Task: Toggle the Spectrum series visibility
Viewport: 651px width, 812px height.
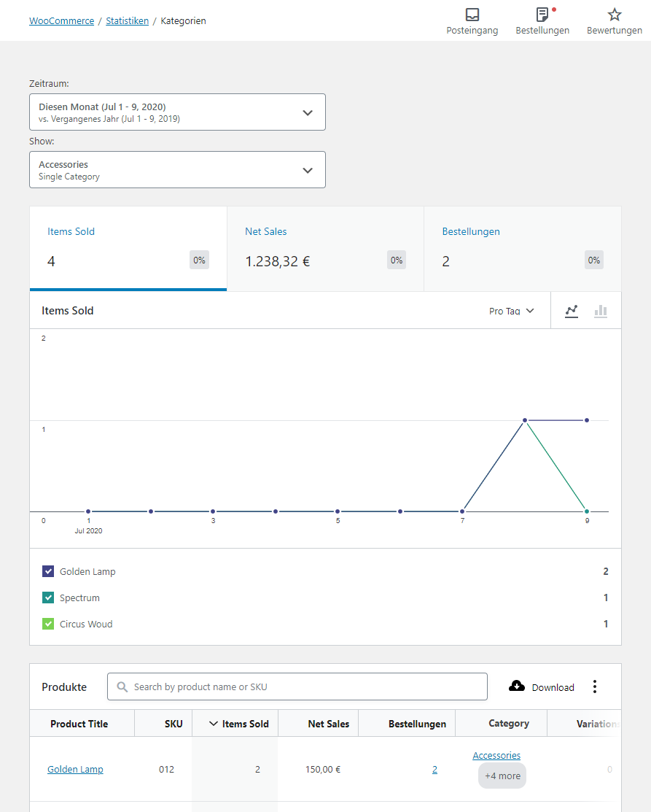Action: pyautogui.click(x=47, y=598)
